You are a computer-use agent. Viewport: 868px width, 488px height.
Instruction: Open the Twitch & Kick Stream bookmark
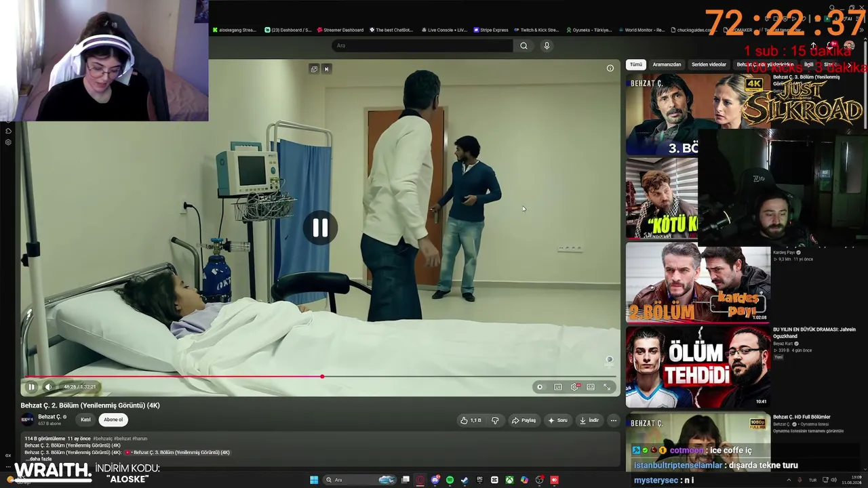coord(536,30)
